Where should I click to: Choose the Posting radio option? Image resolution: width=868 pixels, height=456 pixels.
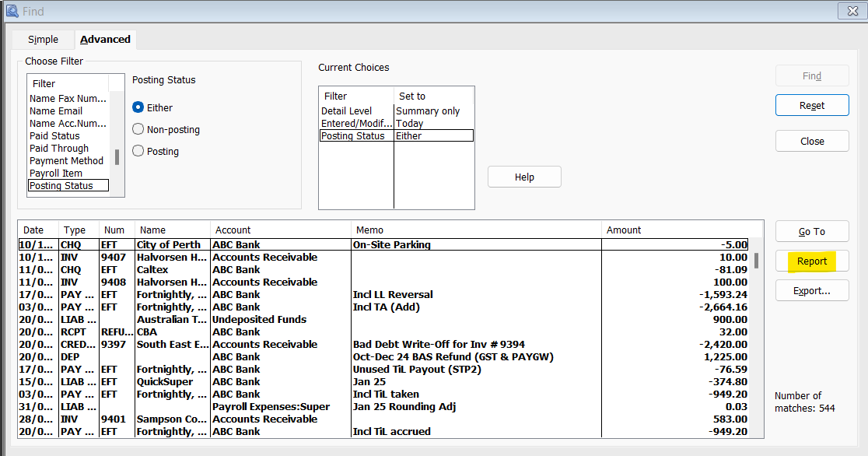point(156,151)
